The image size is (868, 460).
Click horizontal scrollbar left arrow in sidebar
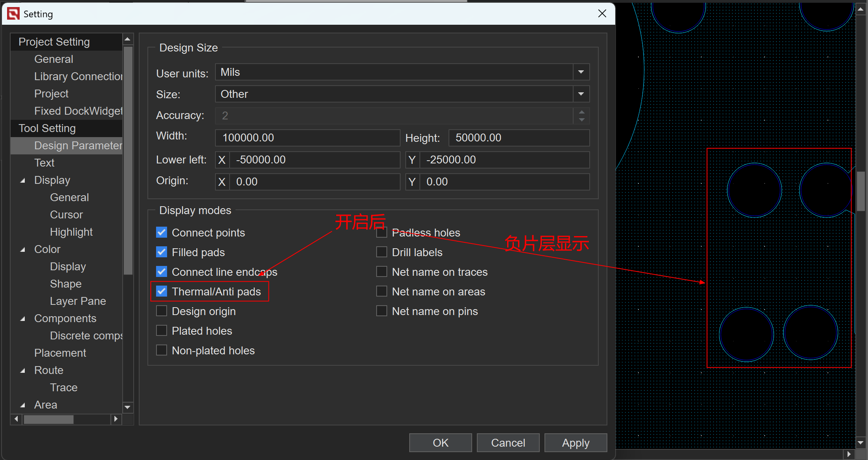[x=16, y=419]
